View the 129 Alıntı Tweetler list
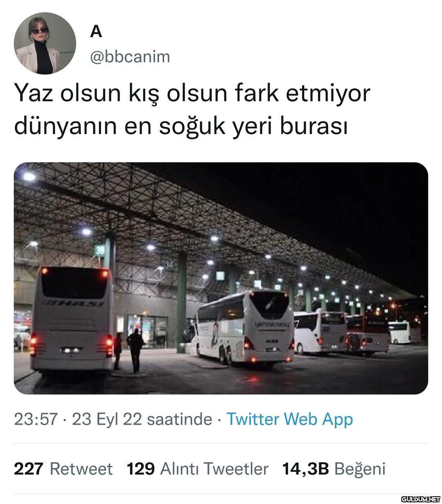The image size is (442, 504). pyautogui.click(x=198, y=469)
